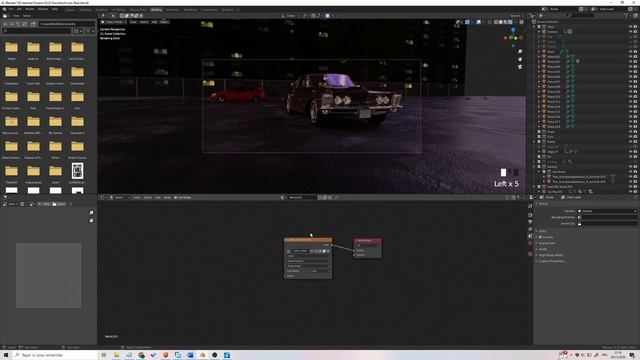This screenshot has width=640, height=360.
Task: Open the Material properties tab icon
Action: 530,254
